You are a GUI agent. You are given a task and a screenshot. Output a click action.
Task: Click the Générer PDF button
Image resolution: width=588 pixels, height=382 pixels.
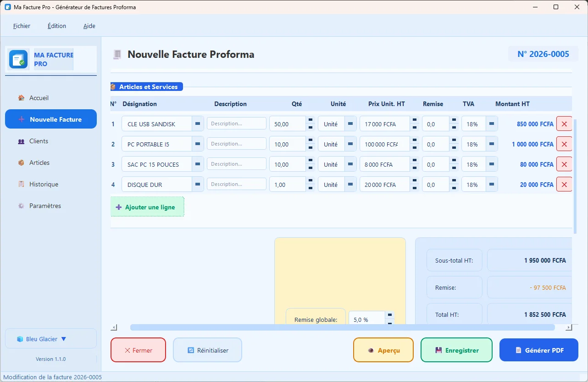point(538,350)
